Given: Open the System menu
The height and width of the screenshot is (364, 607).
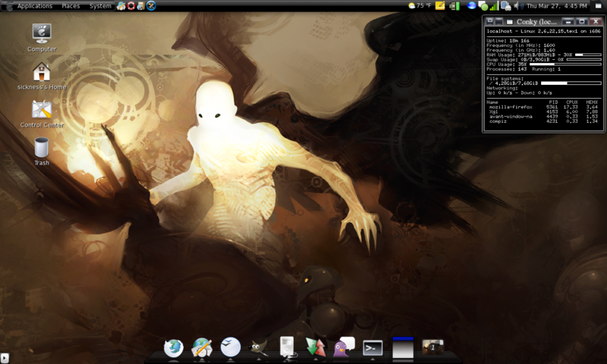Looking at the screenshot, I should pos(100,6).
